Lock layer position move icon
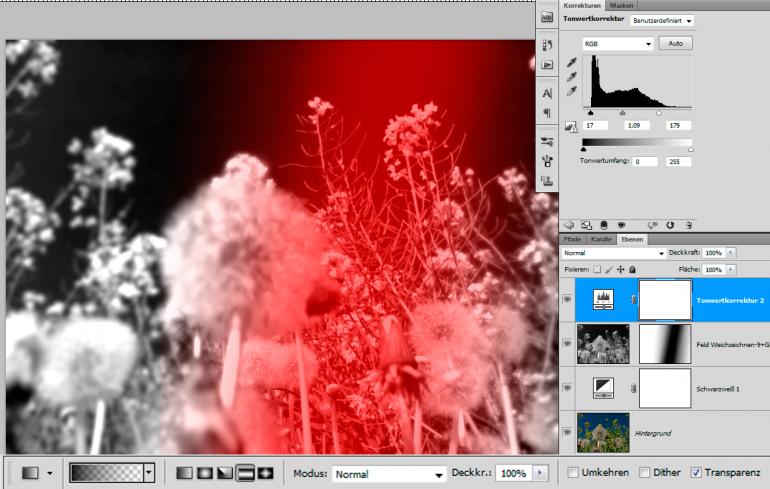The image size is (770, 489). (621, 270)
